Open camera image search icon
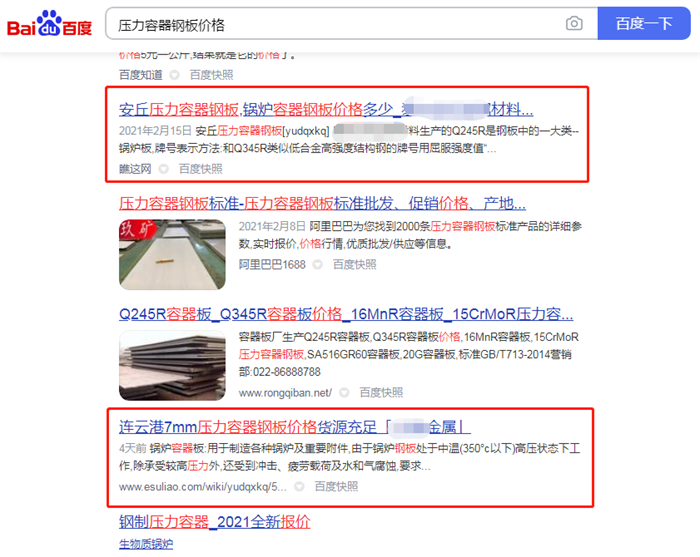700x557 pixels. [x=574, y=23]
